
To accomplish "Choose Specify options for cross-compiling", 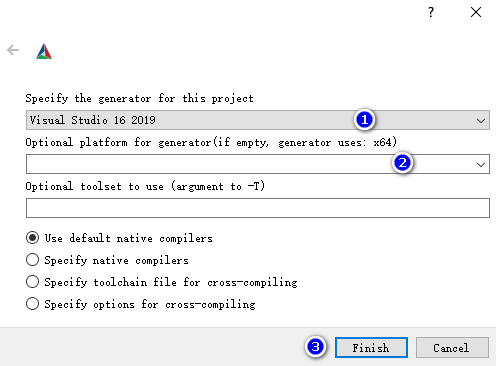I will tap(141, 304).
